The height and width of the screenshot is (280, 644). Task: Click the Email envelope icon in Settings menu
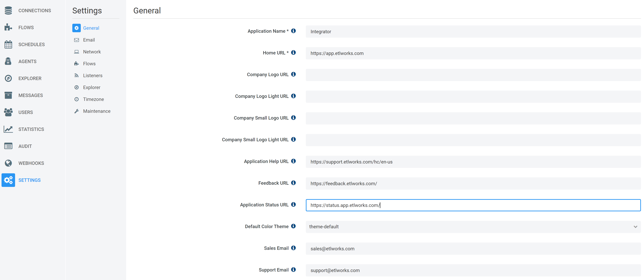(77, 40)
